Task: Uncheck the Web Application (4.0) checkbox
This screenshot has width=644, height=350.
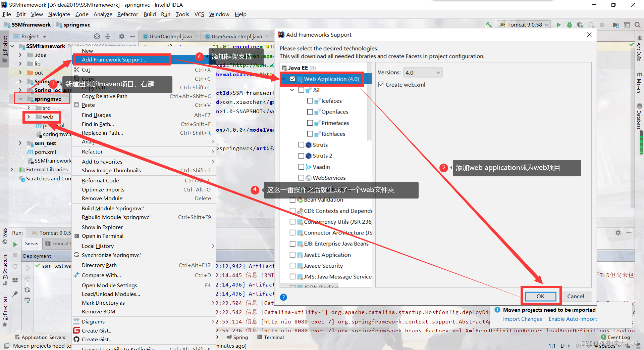Action: click(x=292, y=79)
